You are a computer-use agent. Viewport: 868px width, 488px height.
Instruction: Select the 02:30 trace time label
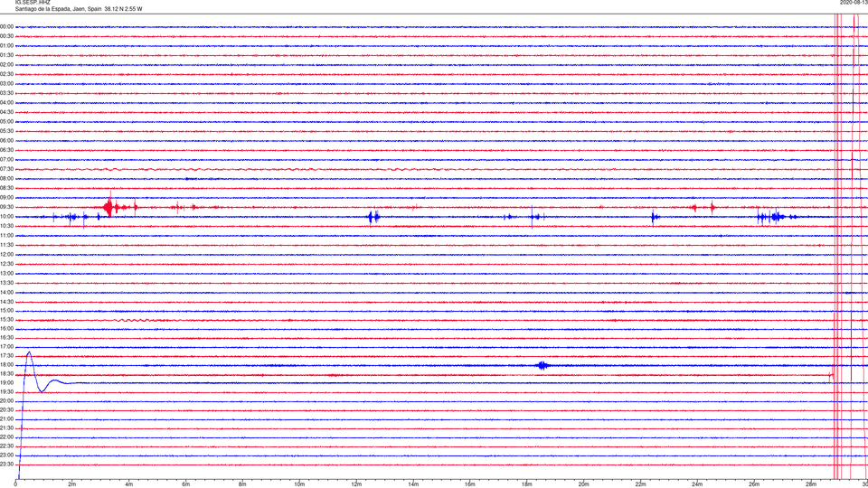coord(6,74)
